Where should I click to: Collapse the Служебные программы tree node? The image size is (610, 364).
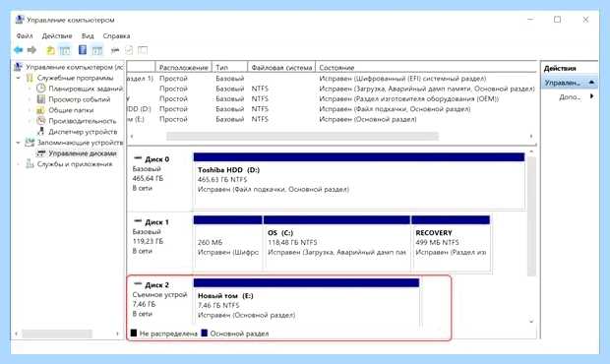click(x=18, y=78)
